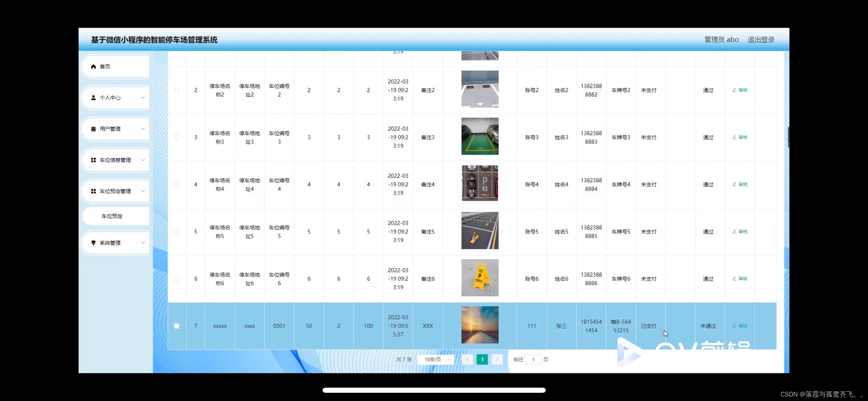Go to the 首页 menu item
Image resolution: width=868 pixels, height=401 pixels.
105,66
